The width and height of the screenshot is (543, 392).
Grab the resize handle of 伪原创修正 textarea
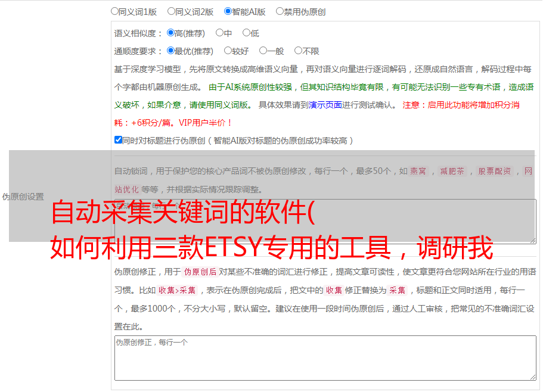(533, 377)
